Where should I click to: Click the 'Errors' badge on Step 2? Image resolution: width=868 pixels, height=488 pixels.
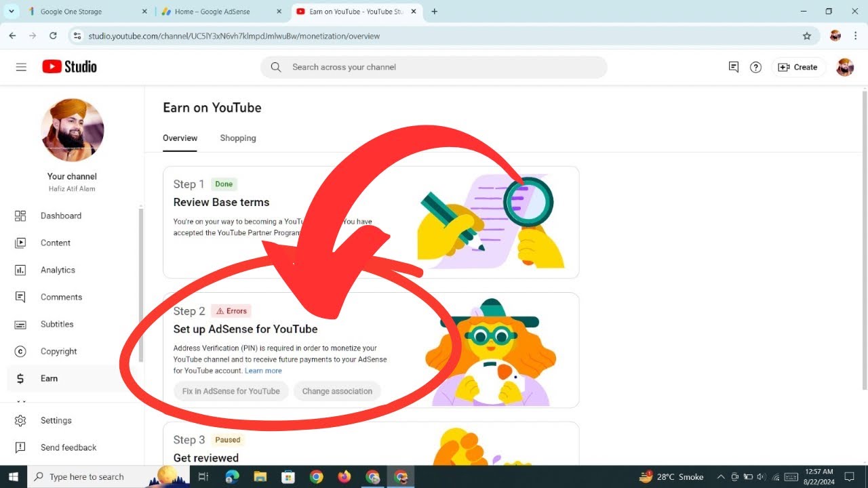pyautogui.click(x=231, y=311)
